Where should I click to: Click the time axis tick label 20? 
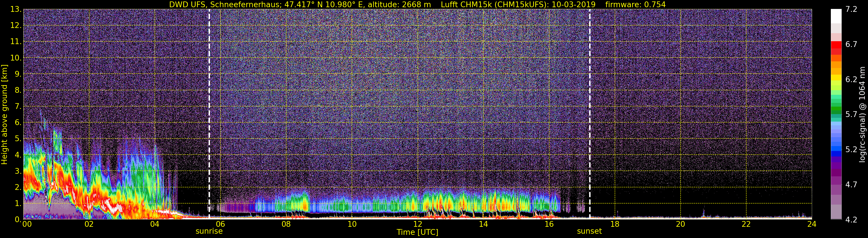(680, 224)
